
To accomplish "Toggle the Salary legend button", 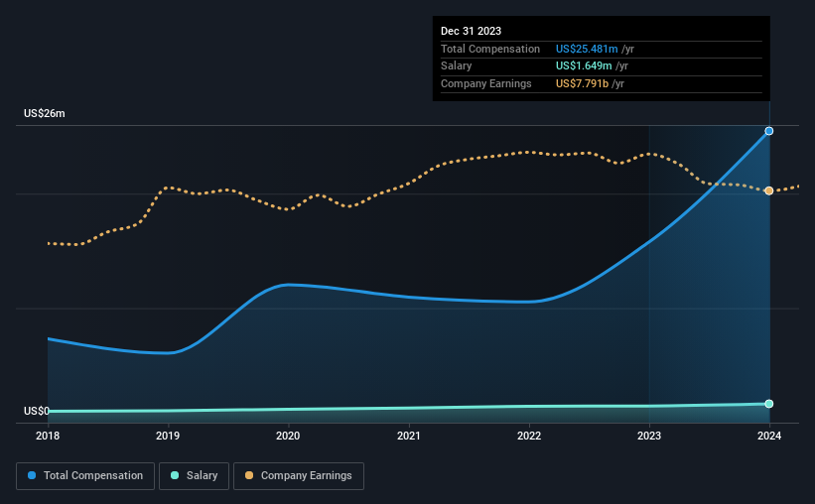I will click(x=194, y=476).
